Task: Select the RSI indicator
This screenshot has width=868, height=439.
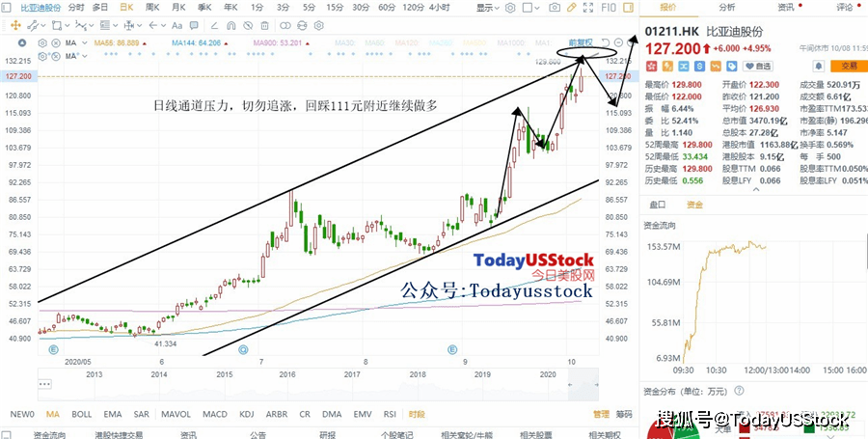Action: pyautogui.click(x=390, y=414)
